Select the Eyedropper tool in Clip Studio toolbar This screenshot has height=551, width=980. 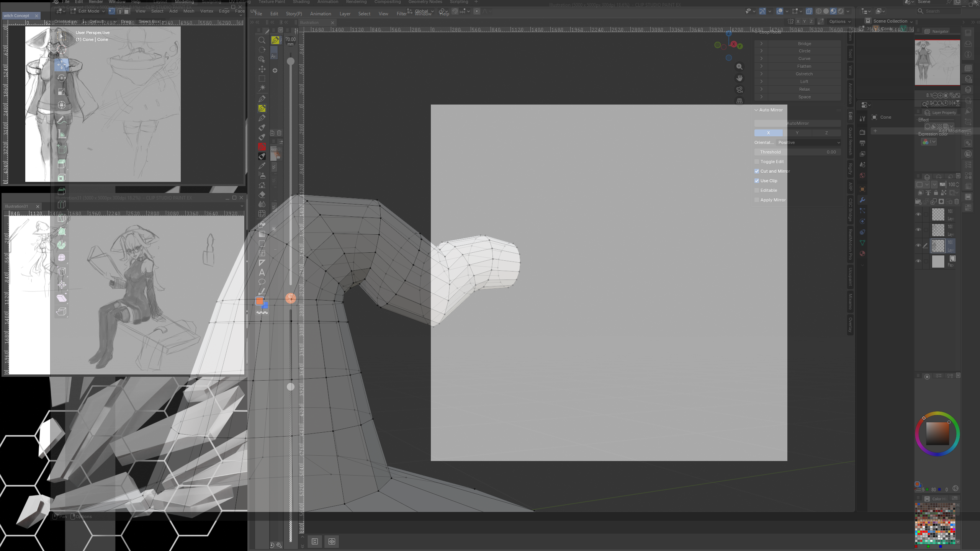(x=262, y=166)
